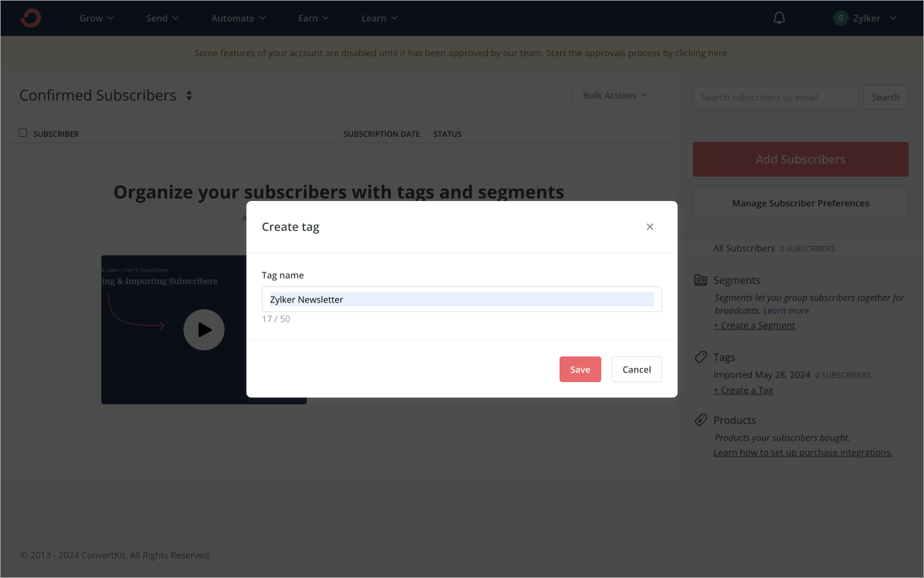Click the 'Tags' sidebar heading
Screen dimensions: 924x578
coord(724,357)
